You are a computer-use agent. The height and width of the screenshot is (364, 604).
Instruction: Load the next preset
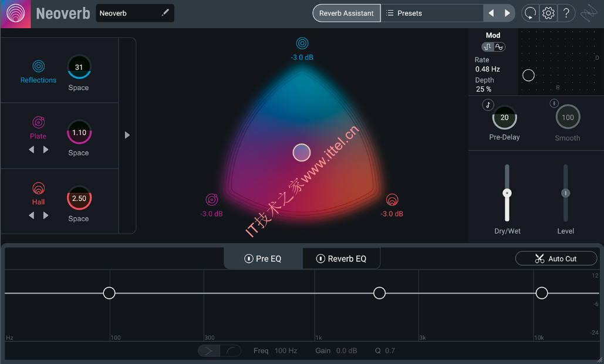pos(507,13)
